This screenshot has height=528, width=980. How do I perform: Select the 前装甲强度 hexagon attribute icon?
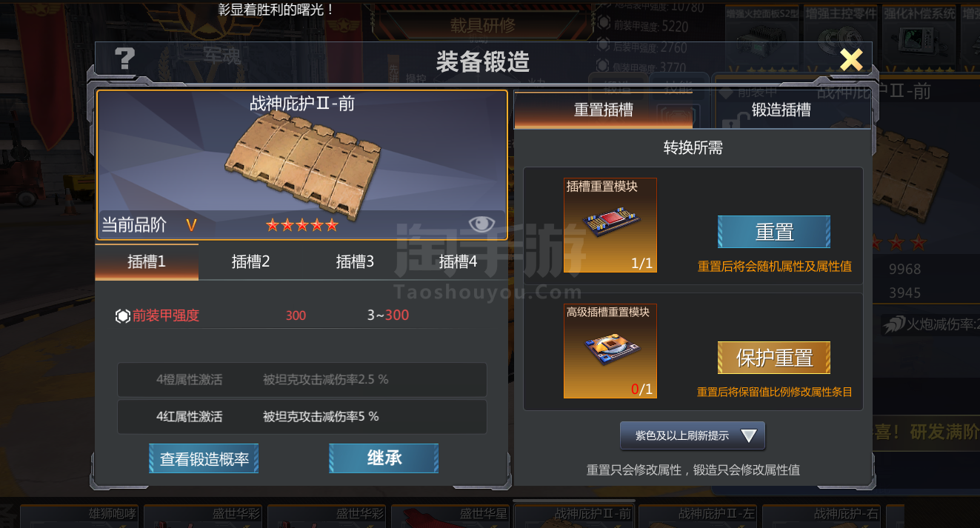point(123,315)
